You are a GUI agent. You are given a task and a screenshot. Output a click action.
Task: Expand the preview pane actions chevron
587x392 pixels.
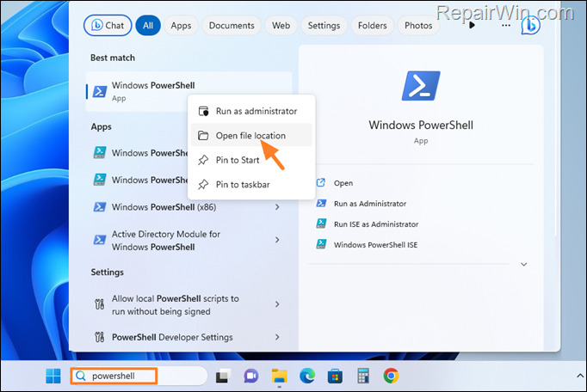(x=523, y=264)
